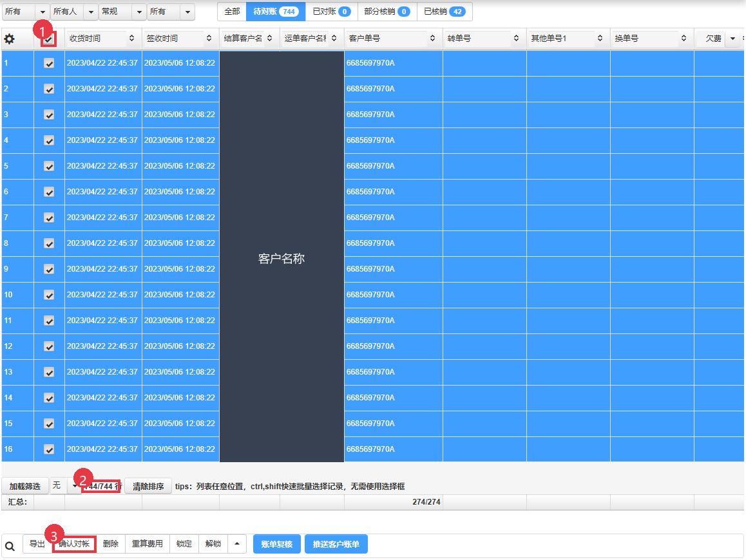Click the 导出 button
746x560 pixels.
(37, 544)
